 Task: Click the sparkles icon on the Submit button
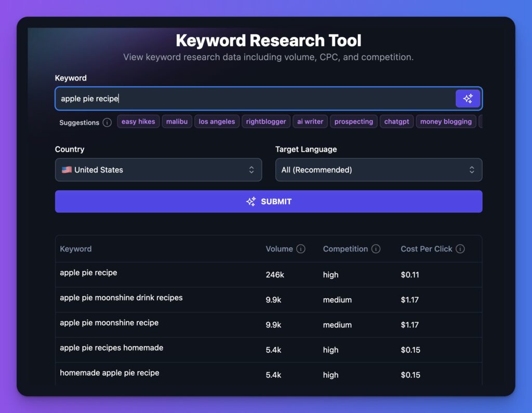(251, 202)
